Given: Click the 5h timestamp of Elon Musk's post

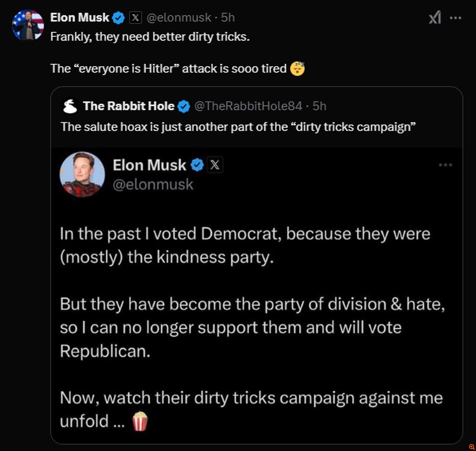Looking at the screenshot, I should [228, 18].
